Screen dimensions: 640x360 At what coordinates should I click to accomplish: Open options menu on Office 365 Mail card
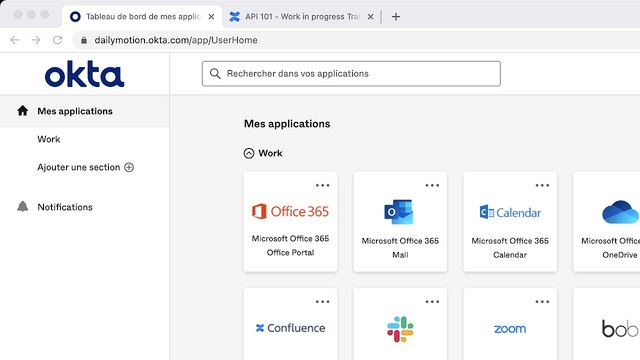(x=432, y=185)
